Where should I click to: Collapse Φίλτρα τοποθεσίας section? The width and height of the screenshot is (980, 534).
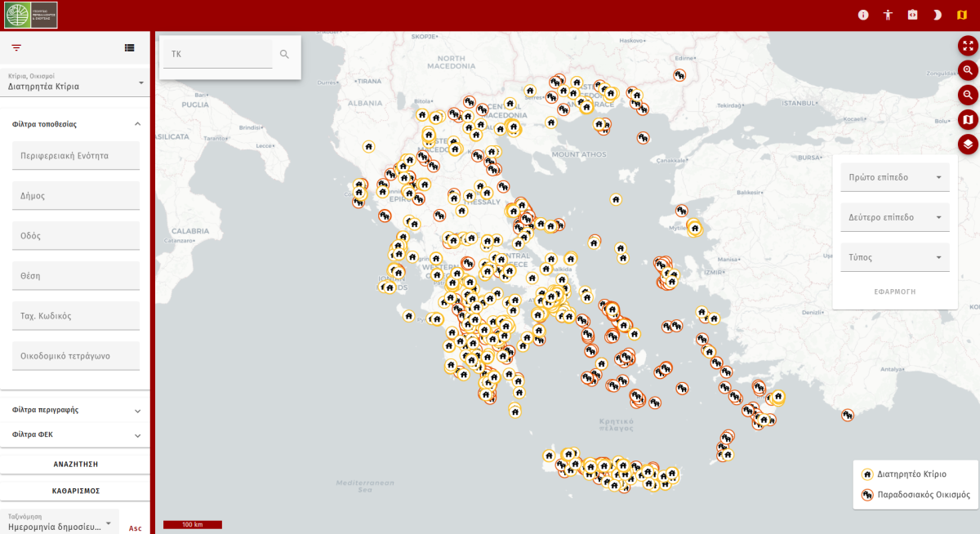(x=137, y=124)
